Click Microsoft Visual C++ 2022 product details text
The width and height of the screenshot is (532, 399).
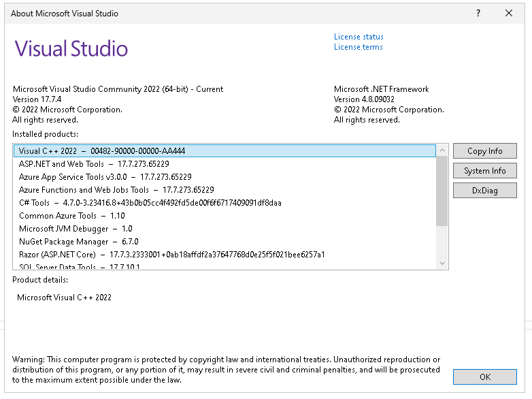(64, 298)
